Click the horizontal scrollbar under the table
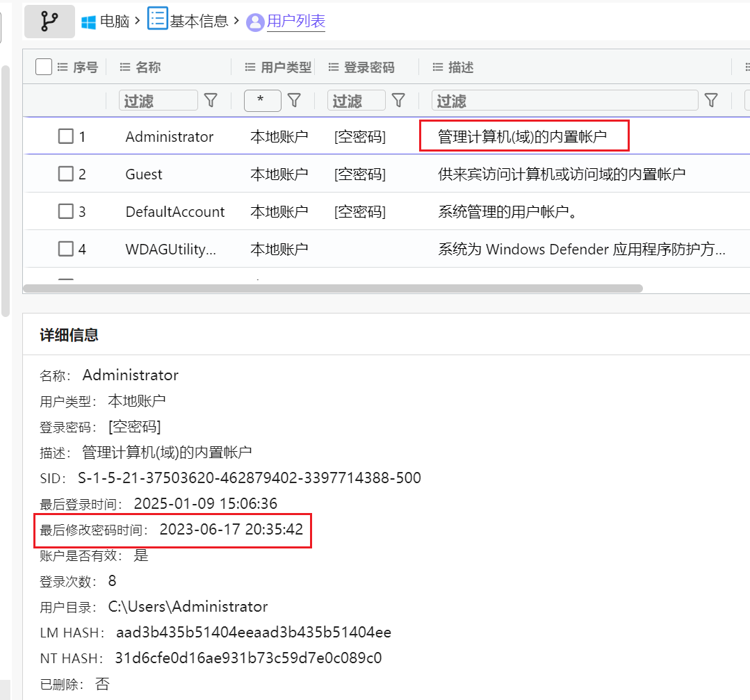The image size is (750, 700). pos(332,288)
